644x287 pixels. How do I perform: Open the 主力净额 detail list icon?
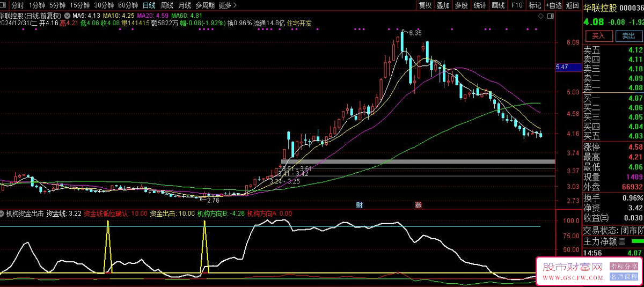(622, 242)
